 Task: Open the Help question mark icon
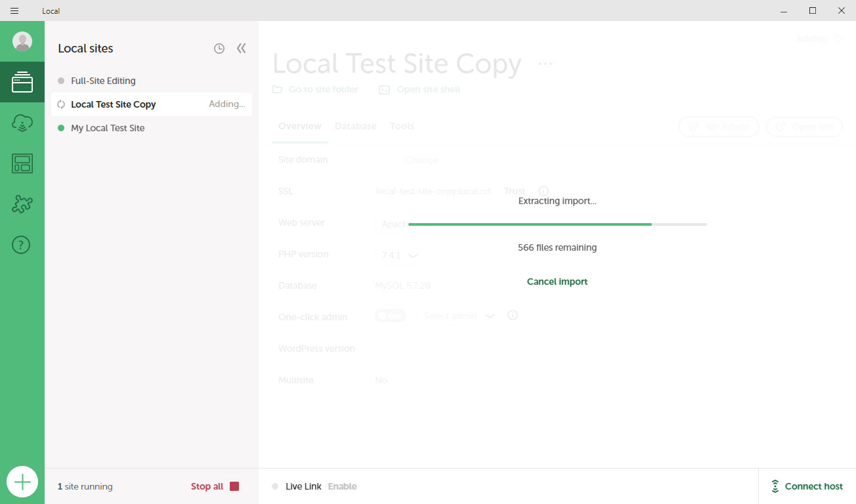(22, 245)
